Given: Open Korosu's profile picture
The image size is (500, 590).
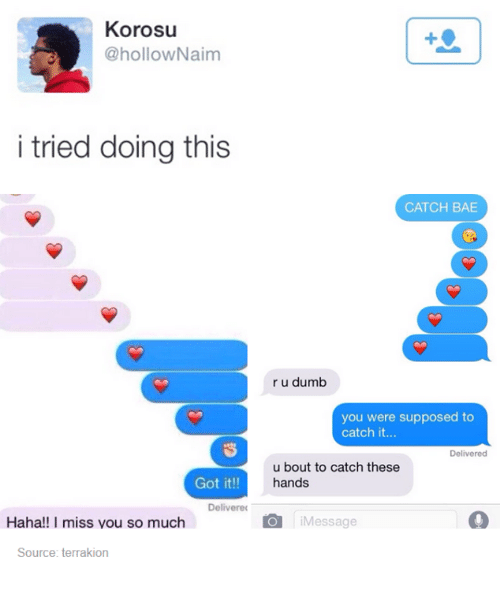Looking at the screenshot, I should point(55,55).
